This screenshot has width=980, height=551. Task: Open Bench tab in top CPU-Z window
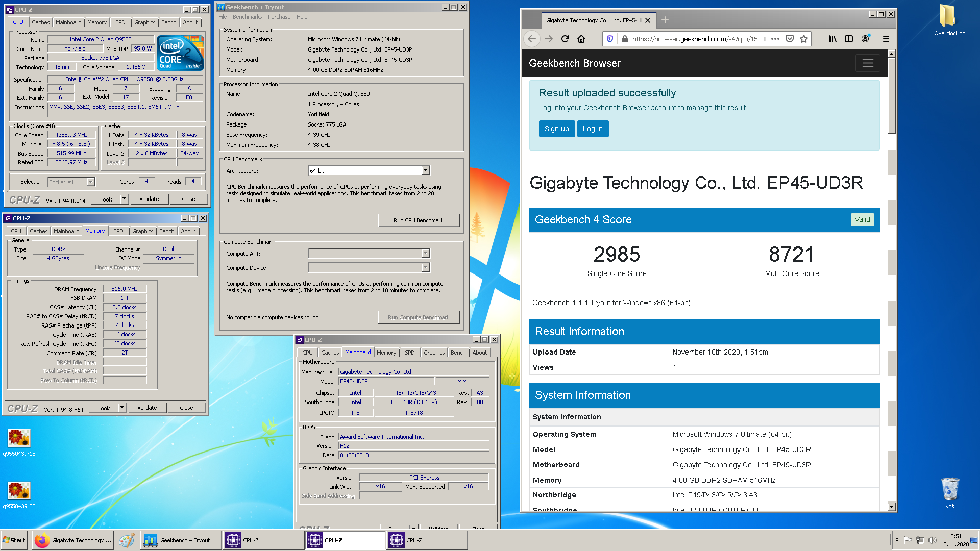point(168,22)
